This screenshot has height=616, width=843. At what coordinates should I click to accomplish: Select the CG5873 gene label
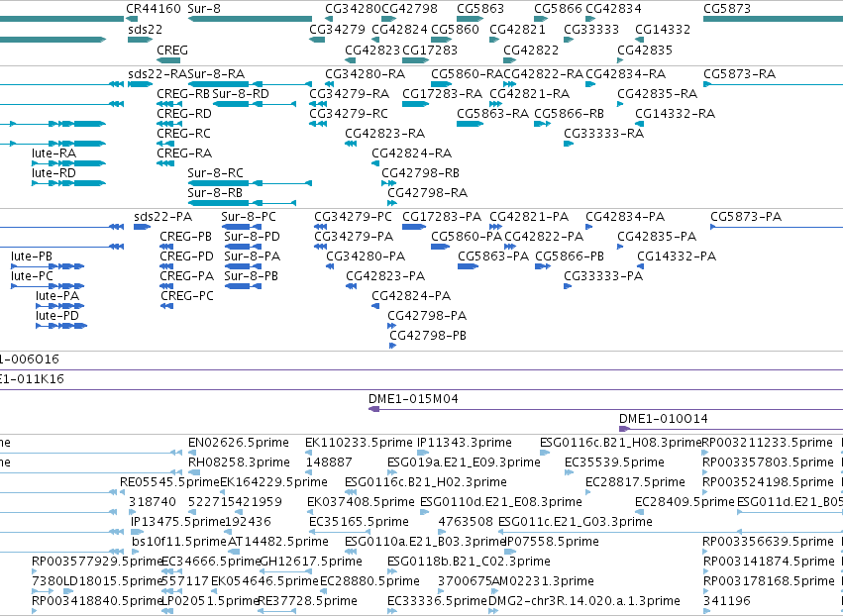pyautogui.click(x=727, y=9)
